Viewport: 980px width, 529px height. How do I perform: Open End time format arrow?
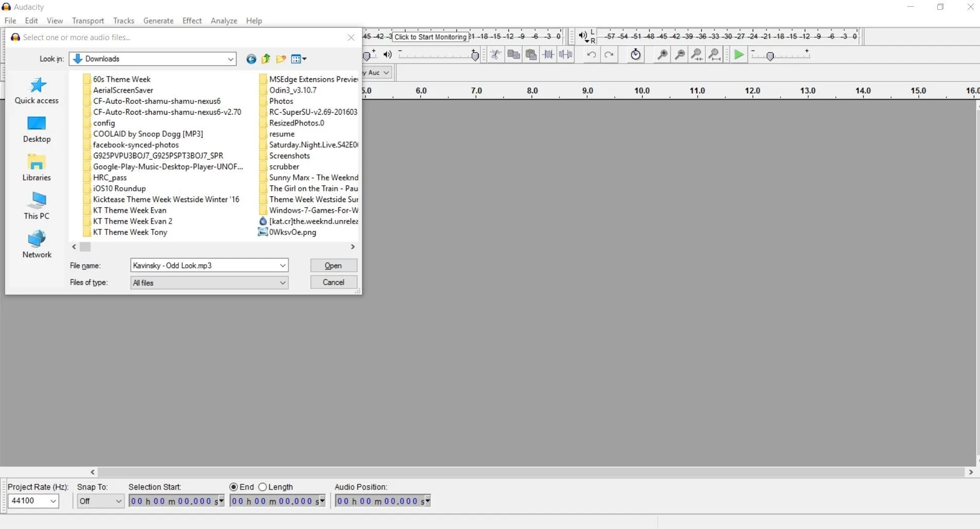(322, 501)
